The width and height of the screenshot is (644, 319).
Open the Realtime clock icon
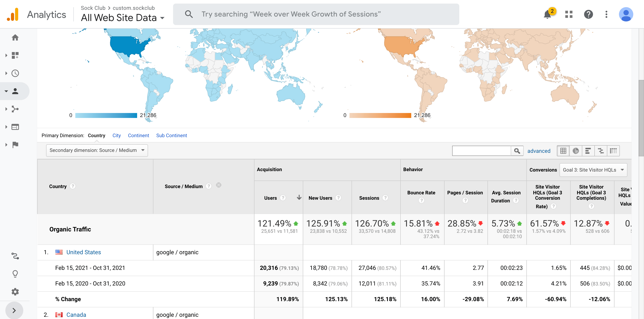coord(15,73)
